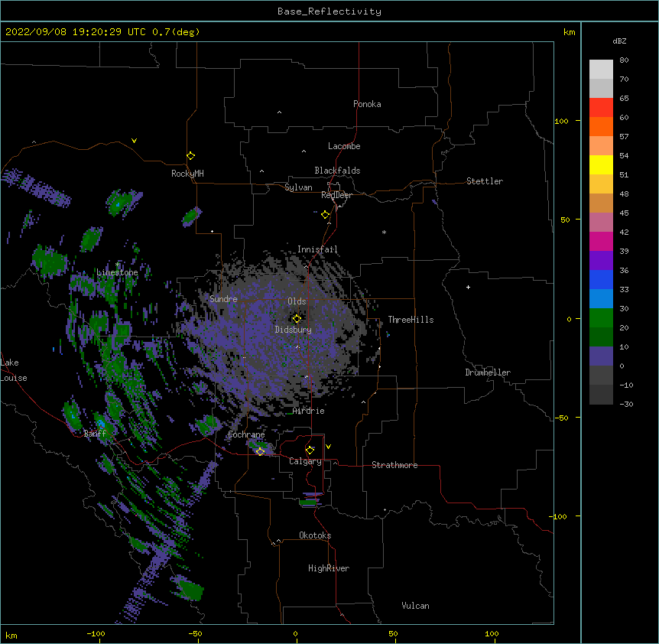Click the dBZ legend heading
This screenshot has width=659, height=644.
(619, 41)
